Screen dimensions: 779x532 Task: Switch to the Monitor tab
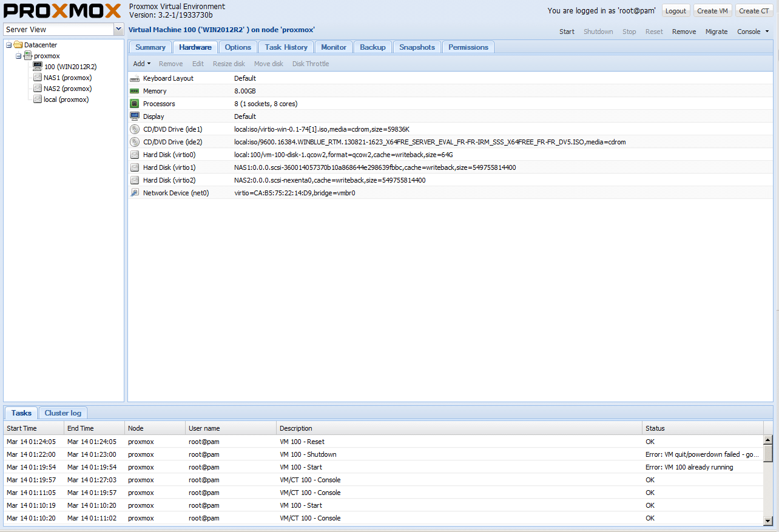[x=334, y=47]
